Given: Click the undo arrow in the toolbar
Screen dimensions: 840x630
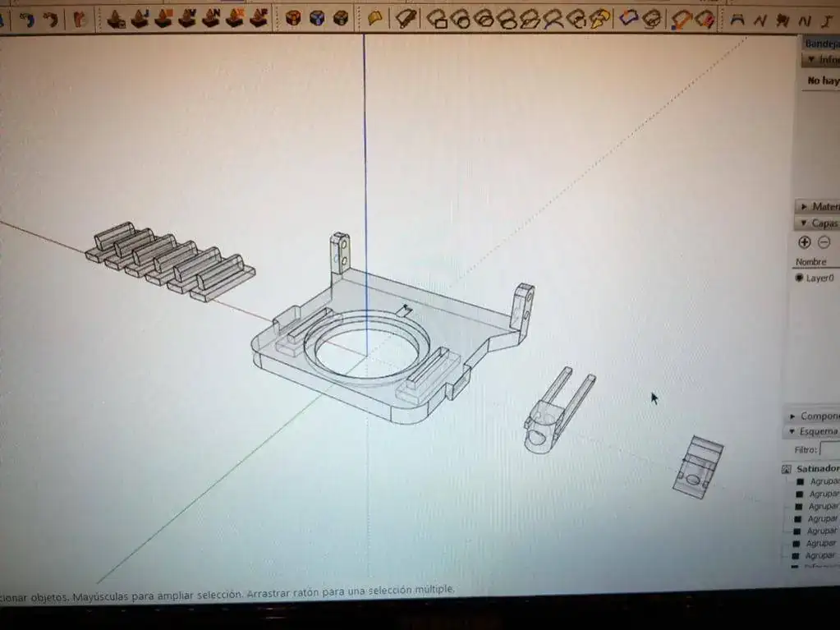Looking at the screenshot, I should [x=27, y=18].
